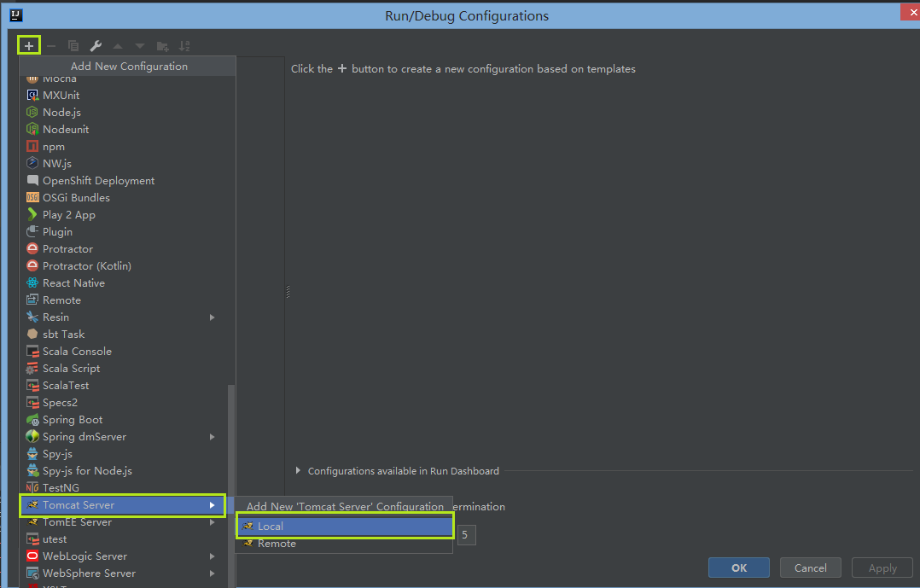Click the configuration list scrollbar thumb

coord(230,486)
